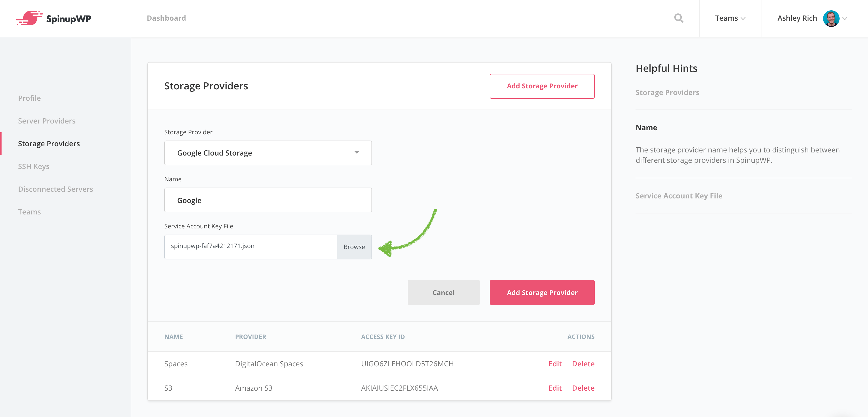Click the Amazon S3 provider cell
The image size is (868, 417).
[x=253, y=388]
